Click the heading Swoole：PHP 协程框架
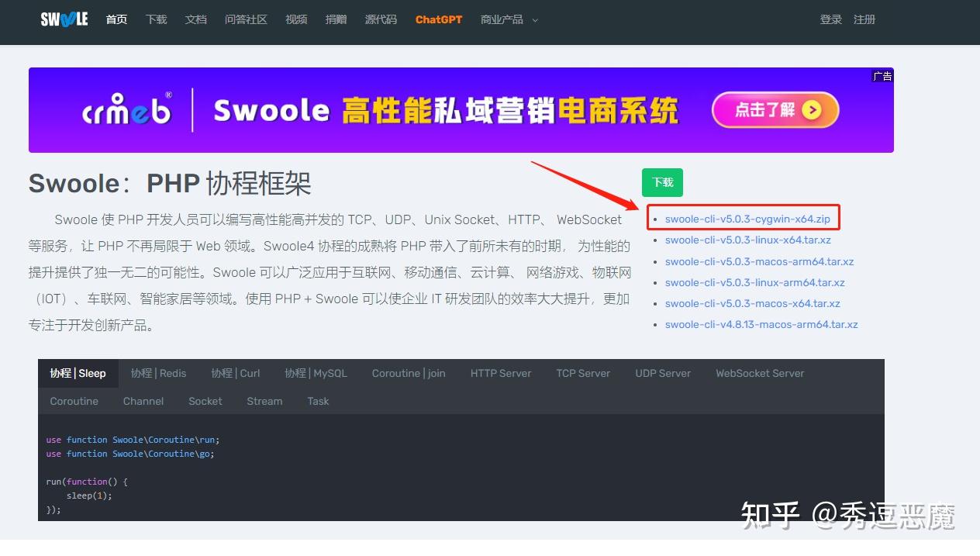 click(170, 184)
